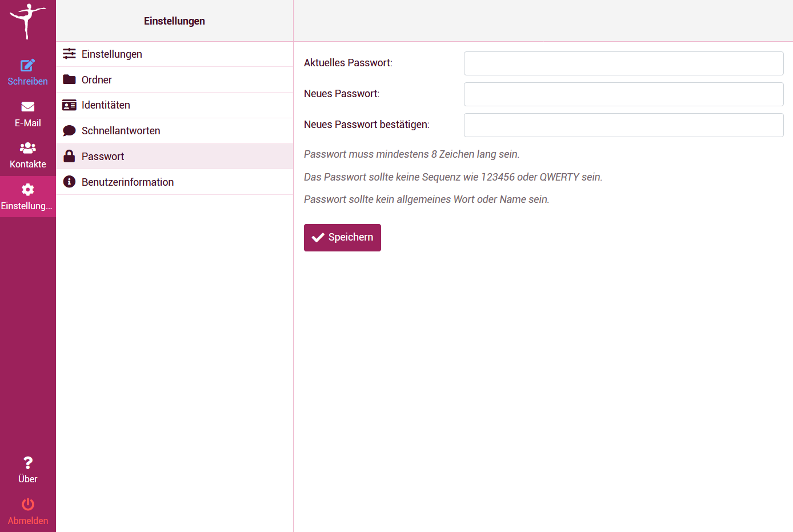The height and width of the screenshot is (532, 793).
Task: Focus the Aktuelles Passwort input field
Action: coord(623,63)
